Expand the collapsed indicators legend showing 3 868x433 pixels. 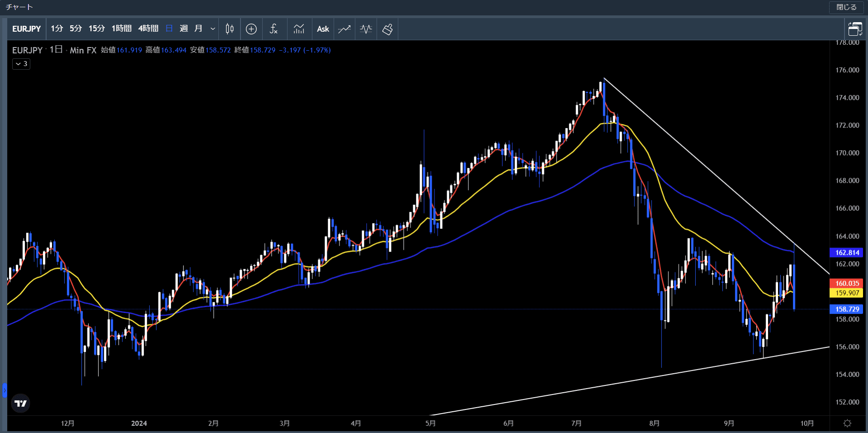21,64
